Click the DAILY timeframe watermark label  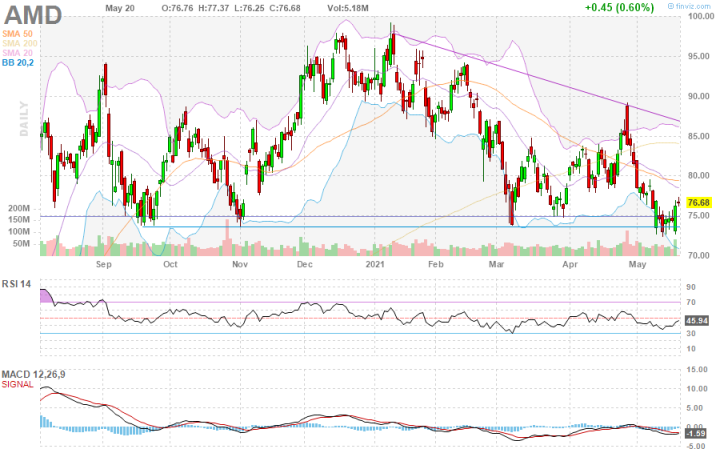(x=24, y=119)
